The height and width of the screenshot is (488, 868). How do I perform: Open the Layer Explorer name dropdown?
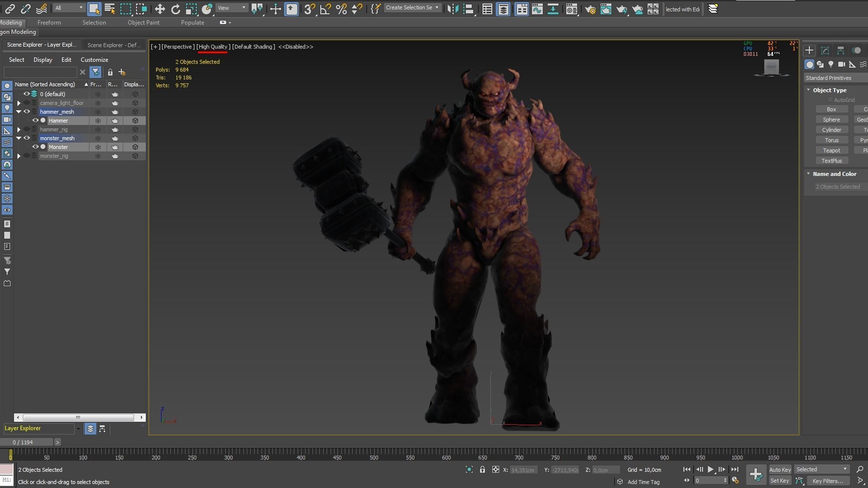pos(78,429)
